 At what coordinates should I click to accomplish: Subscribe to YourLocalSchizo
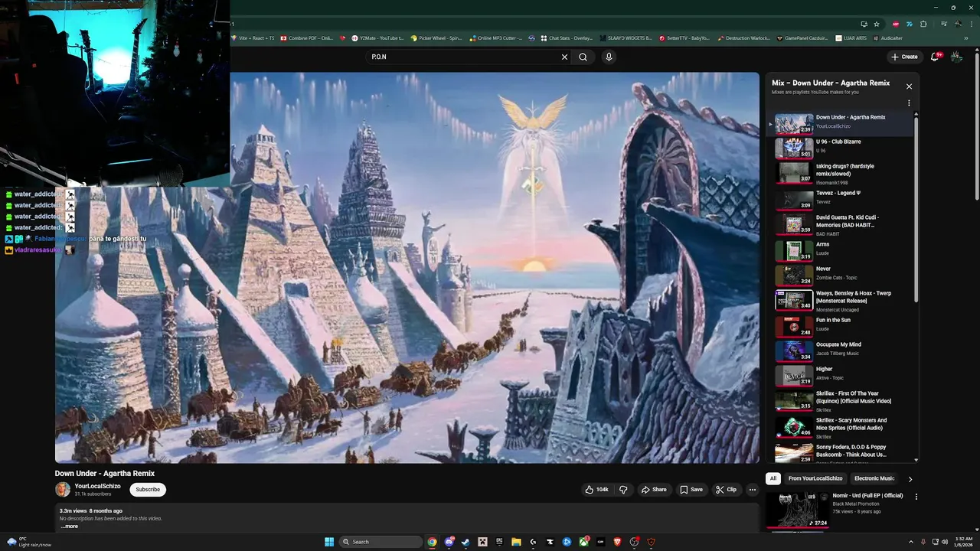click(x=148, y=490)
